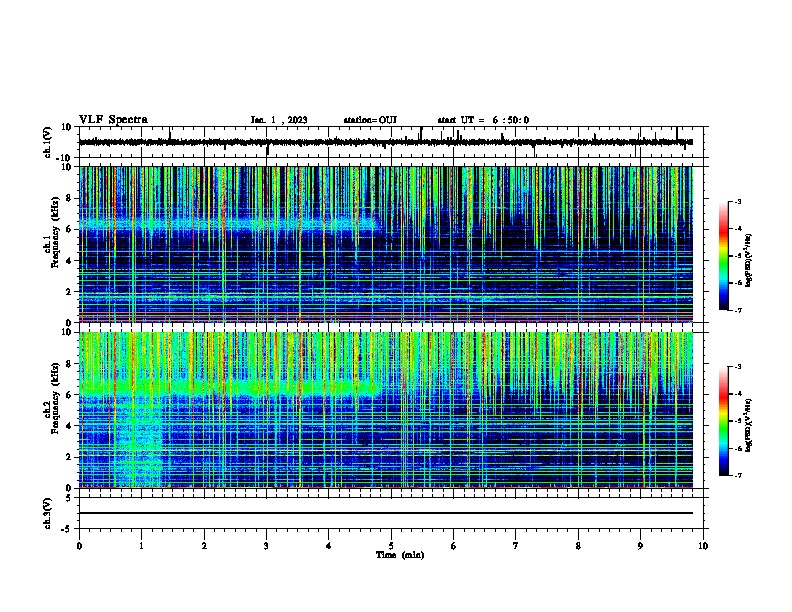Click the flat ch.3 voltage line
This screenshot has height=612, width=792.
point(386,513)
